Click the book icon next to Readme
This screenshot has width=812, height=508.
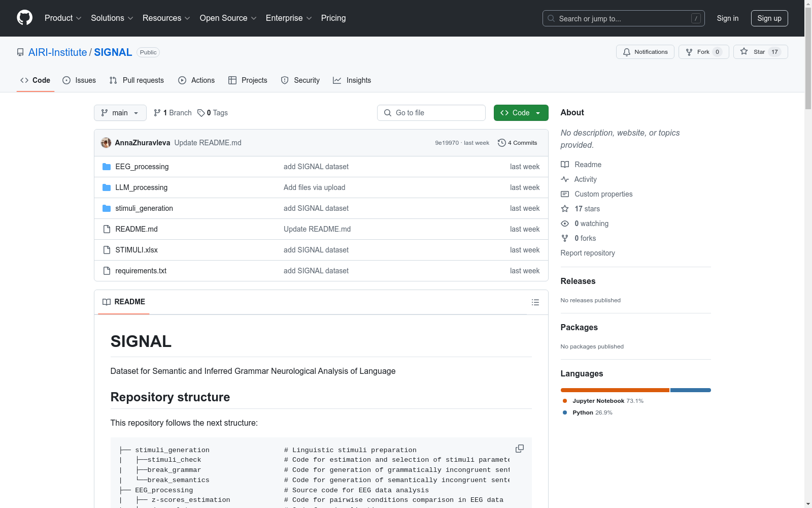tap(565, 165)
